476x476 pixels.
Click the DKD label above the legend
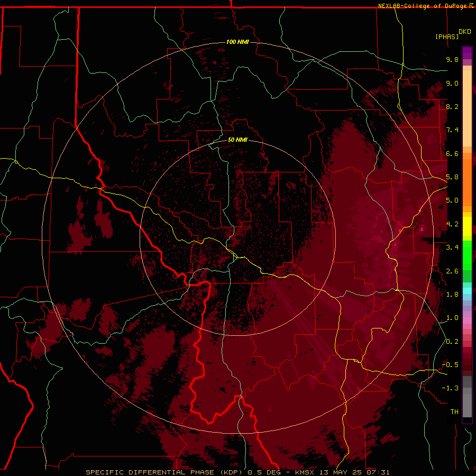tap(464, 32)
